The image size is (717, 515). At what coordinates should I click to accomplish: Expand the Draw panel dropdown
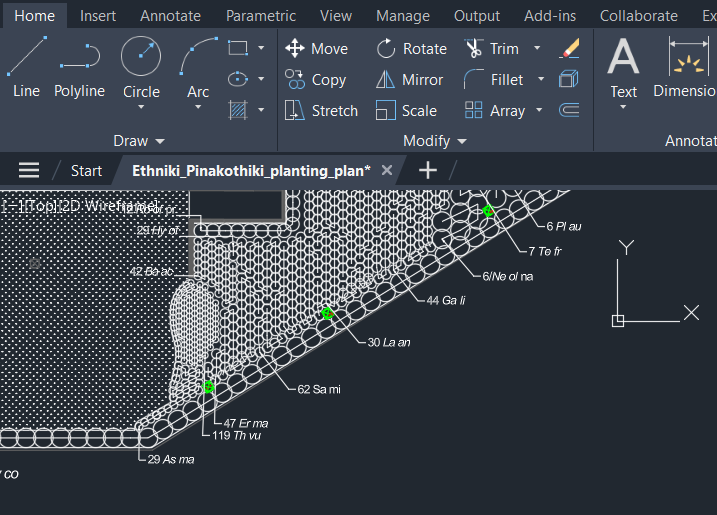tap(138, 141)
